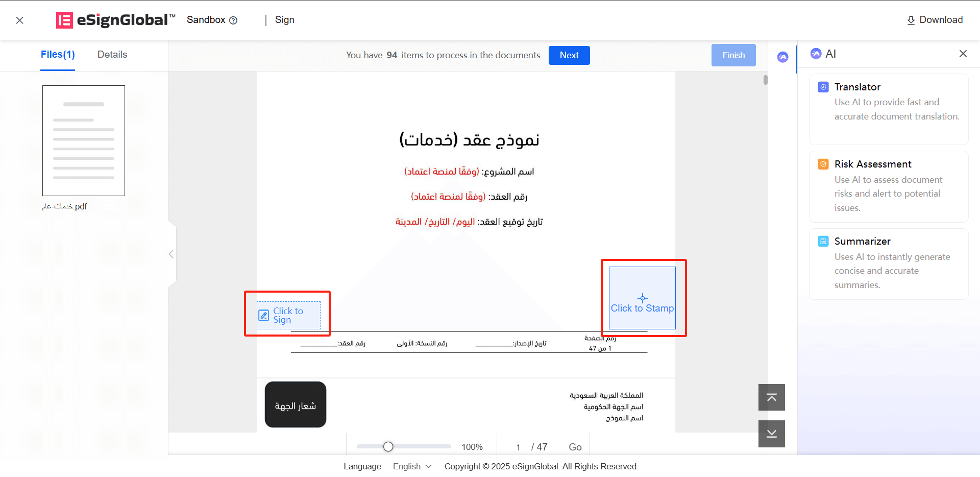Select the PDF document thumbnail
The width and height of the screenshot is (980, 477).
(84, 140)
